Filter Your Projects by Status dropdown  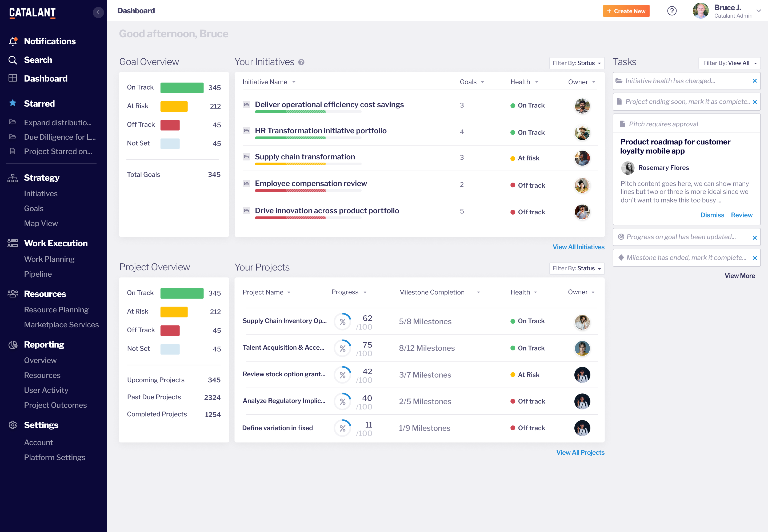pos(577,268)
